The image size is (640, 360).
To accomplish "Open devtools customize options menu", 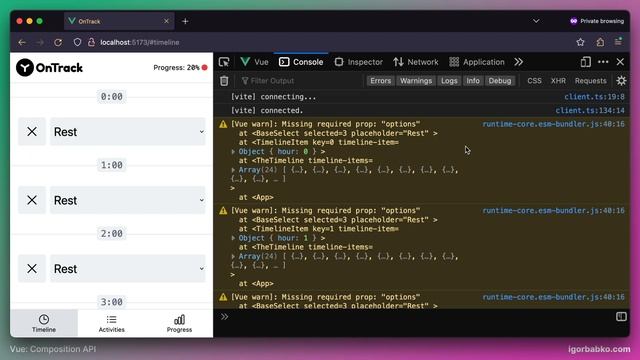I will (x=603, y=62).
